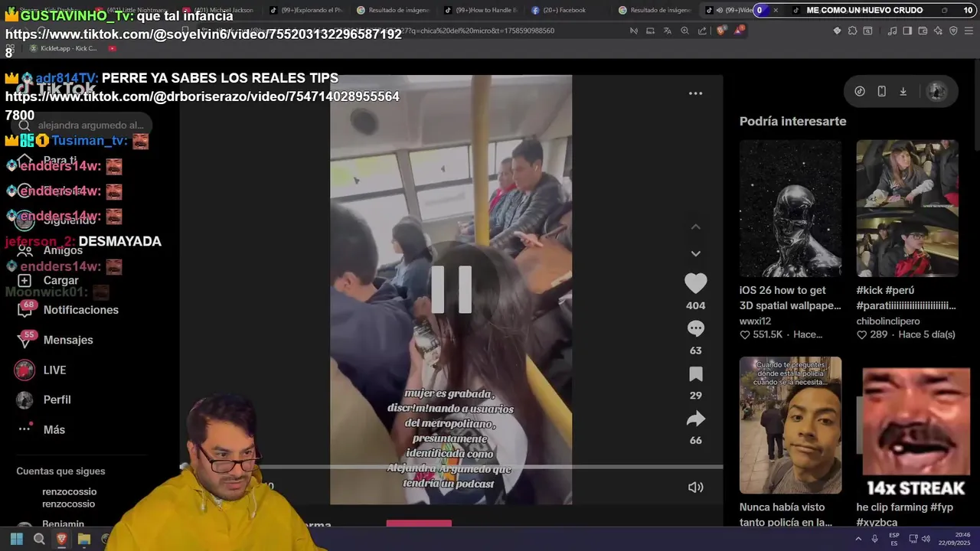Seek on the video progress bar
The image size is (980, 551).
pyautogui.click(x=451, y=466)
